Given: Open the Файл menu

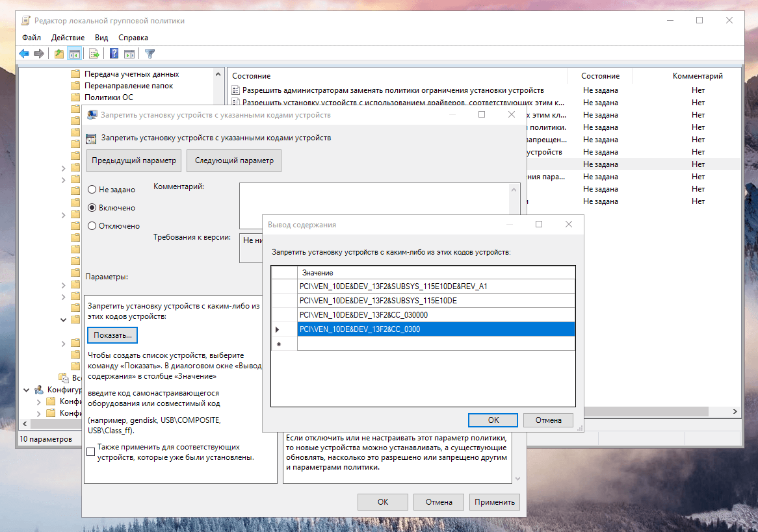Looking at the screenshot, I should pos(31,37).
